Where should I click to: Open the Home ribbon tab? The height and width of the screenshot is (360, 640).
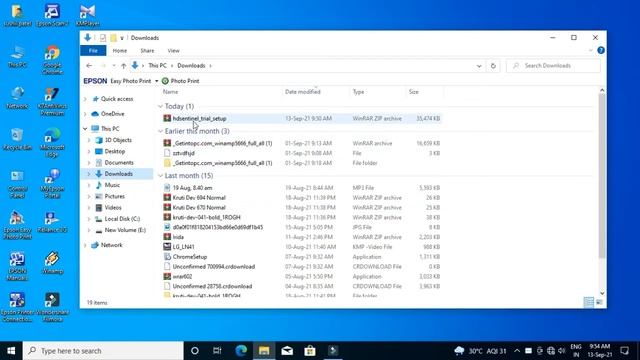click(120, 51)
